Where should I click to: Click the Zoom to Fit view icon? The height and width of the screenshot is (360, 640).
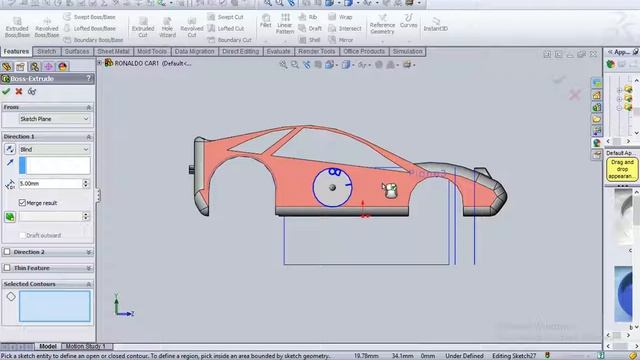(x=283, y=64)
